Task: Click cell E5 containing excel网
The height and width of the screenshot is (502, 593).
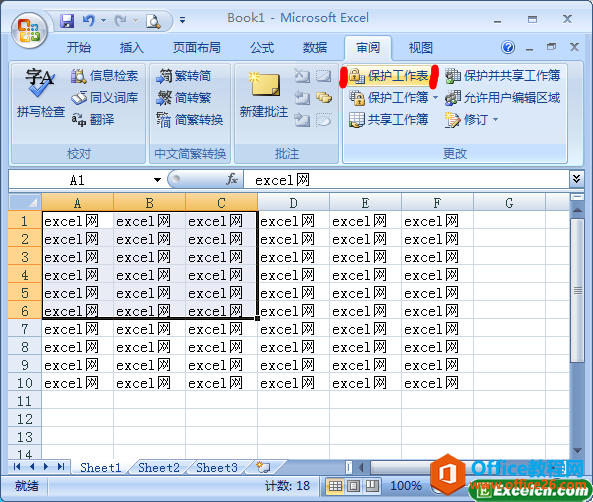Action: pyautogui.click(x=365, y=293)
